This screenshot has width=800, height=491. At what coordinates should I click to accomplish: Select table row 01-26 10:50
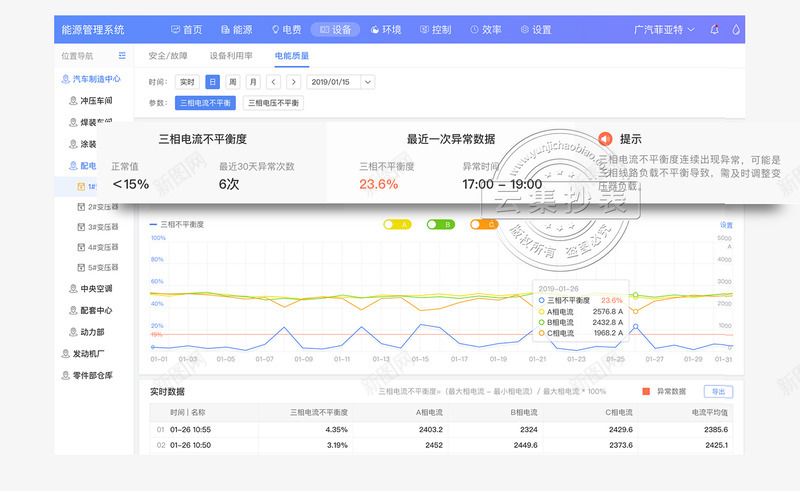(x=441, y=445)
